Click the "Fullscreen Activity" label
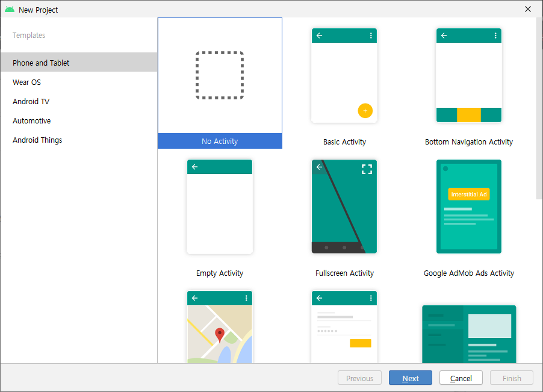The image size is (543, 392). coord(344,273)
